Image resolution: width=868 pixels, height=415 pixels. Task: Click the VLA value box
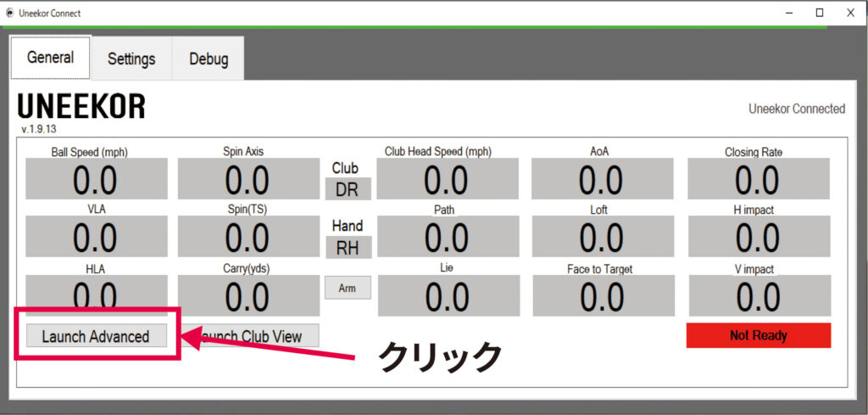tap(97, 237)
